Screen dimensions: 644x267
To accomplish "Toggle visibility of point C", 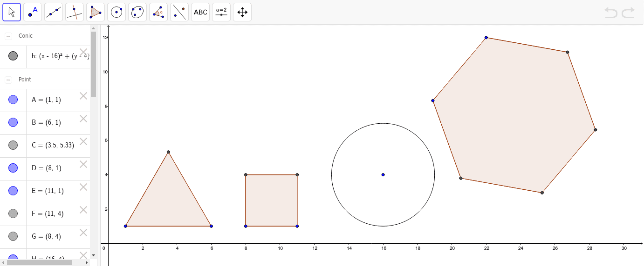I will click(x=13, y=145).
